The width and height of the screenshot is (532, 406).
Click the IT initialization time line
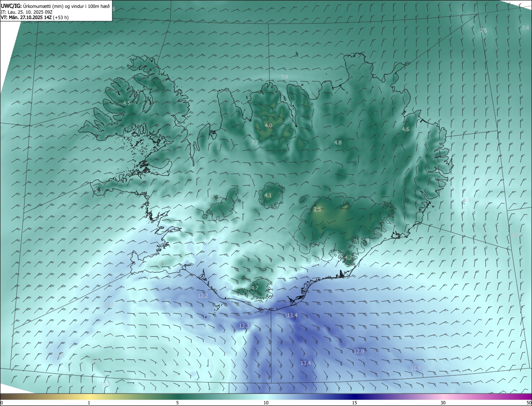tap(27, 12)
